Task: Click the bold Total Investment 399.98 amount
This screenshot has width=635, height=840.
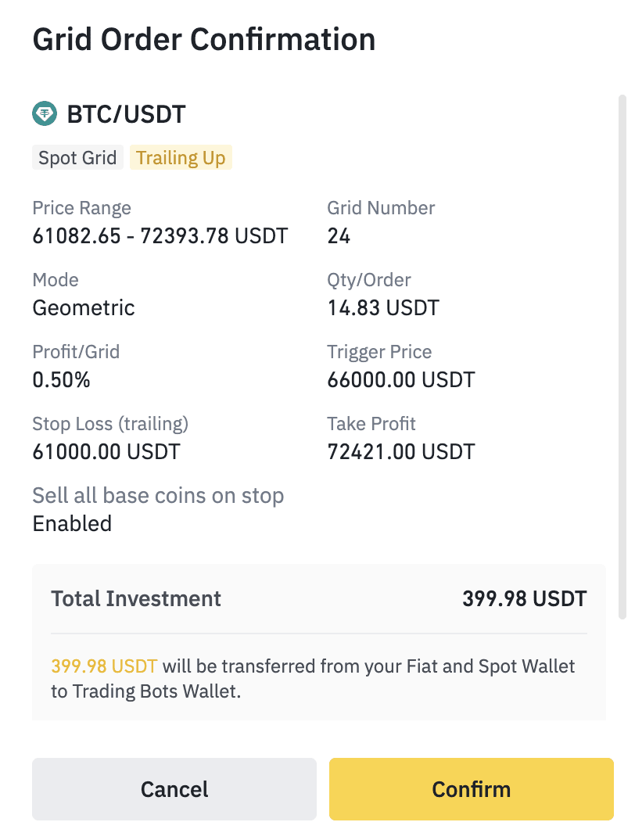Action: [x=524, y=599]
